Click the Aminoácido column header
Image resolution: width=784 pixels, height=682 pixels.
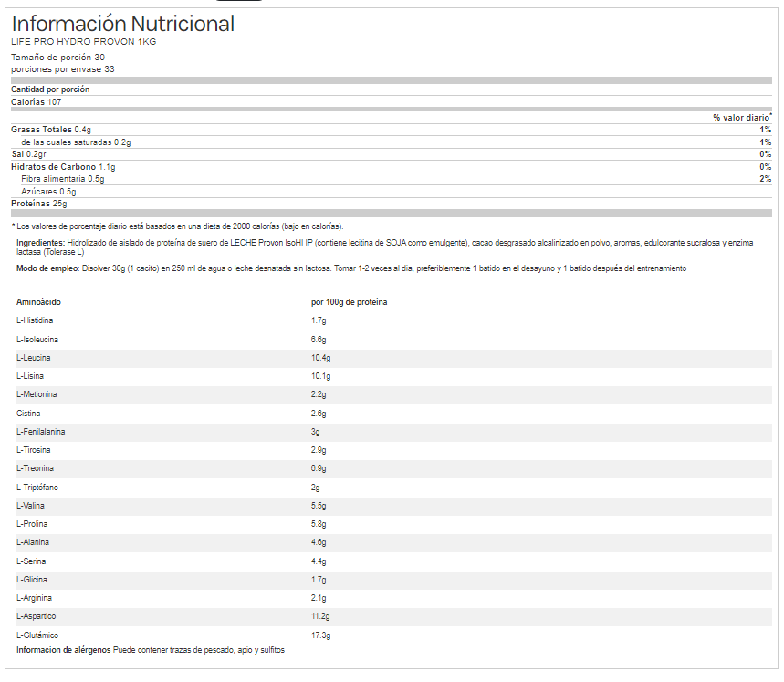[40, 302]
